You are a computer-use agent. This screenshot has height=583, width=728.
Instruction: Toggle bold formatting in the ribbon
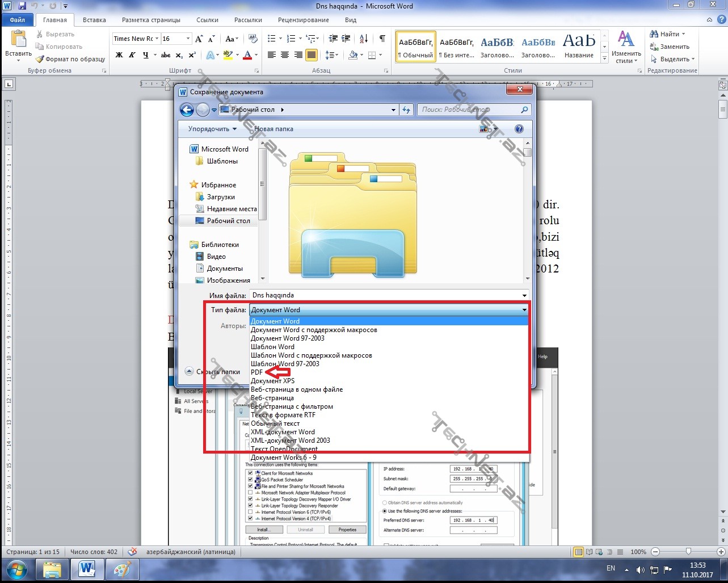tap(119, 55)
